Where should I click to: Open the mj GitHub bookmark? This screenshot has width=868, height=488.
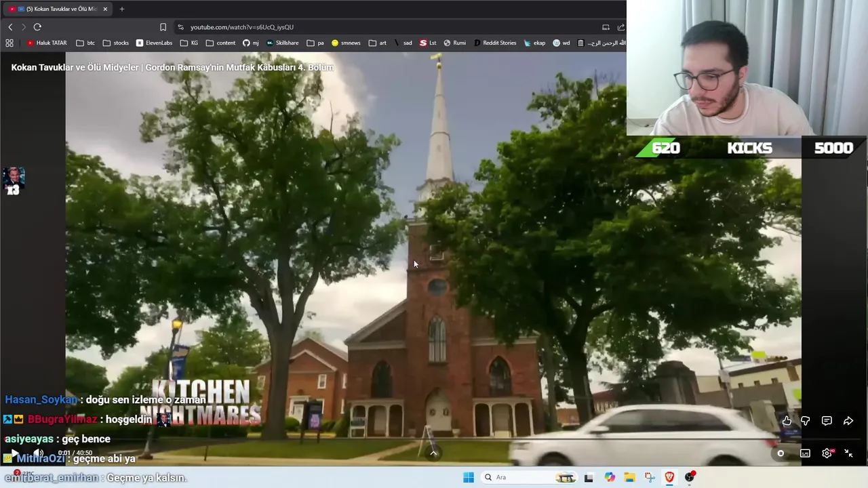tap(251, 43)
